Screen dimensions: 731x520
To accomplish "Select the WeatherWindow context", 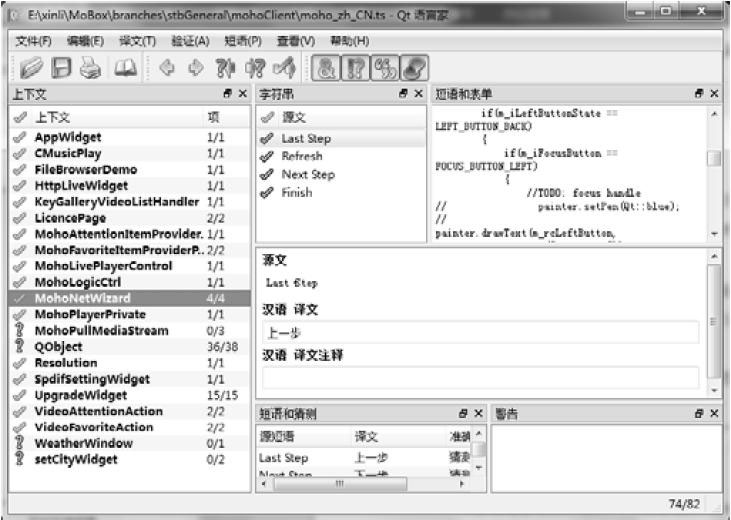I will point(129,443).
